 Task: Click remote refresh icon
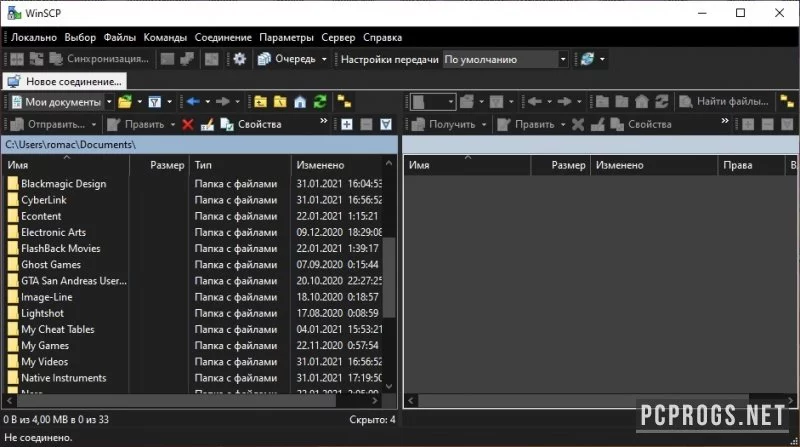coord(662,102)
